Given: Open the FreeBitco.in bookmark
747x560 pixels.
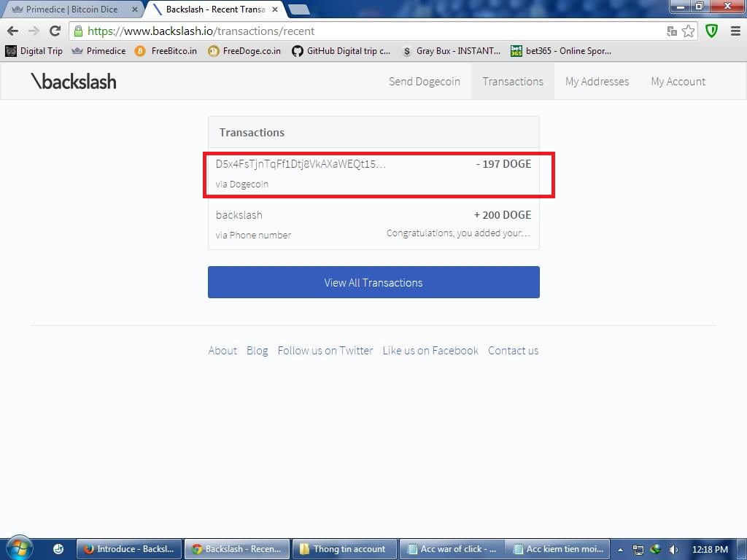Looking at the screenshot, I should [x=166, y=51].
